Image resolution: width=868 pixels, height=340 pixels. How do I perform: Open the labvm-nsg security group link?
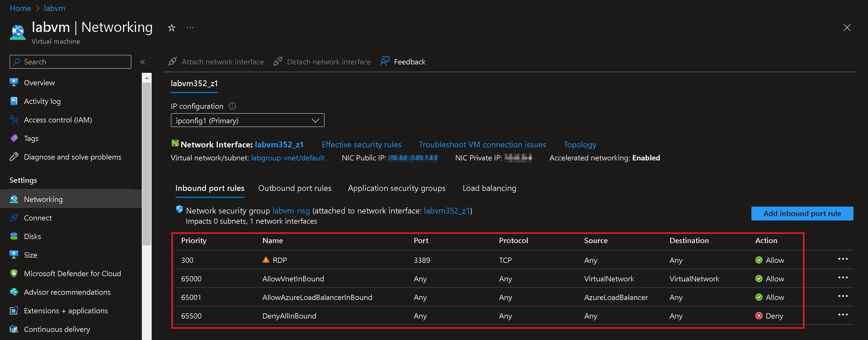point(291,211)
